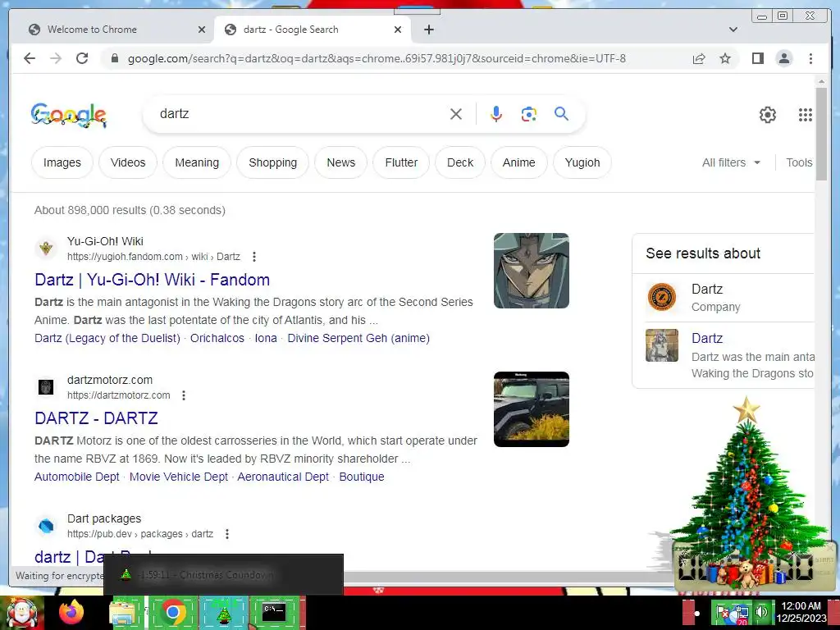Open the Chrome profile avatar
840x630 pixels.
[x=784, y=58]
